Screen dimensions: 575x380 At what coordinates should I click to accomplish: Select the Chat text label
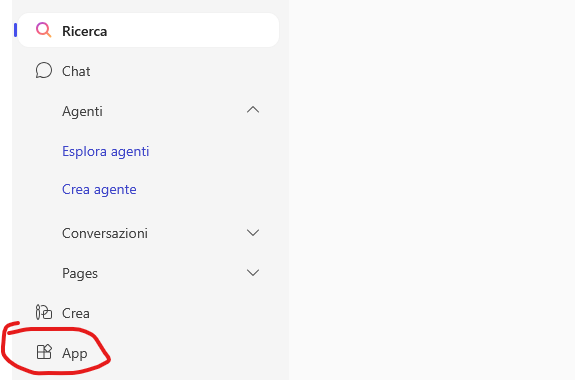[x=76, y=71]
